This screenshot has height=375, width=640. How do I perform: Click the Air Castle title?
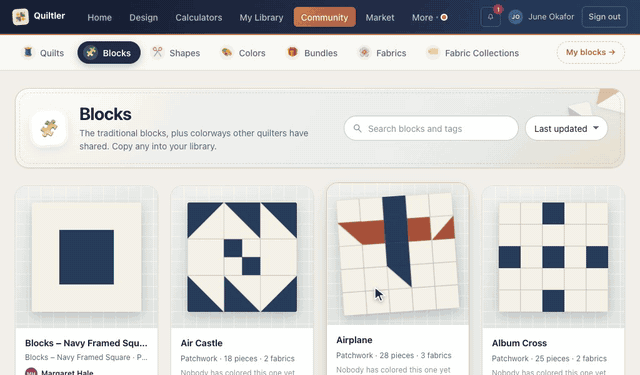tap(202, 343)
